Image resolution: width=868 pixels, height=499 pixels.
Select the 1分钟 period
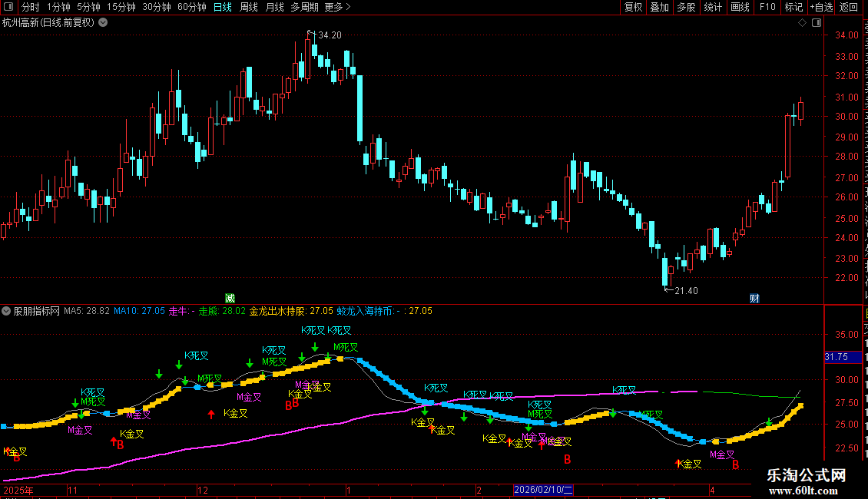(58, 7)
